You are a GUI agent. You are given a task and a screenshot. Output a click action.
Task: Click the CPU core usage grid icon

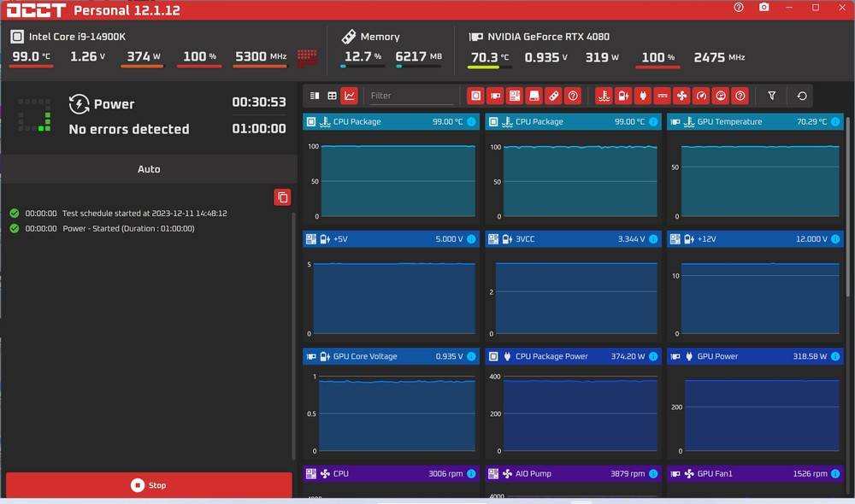[x=307, y=57]
